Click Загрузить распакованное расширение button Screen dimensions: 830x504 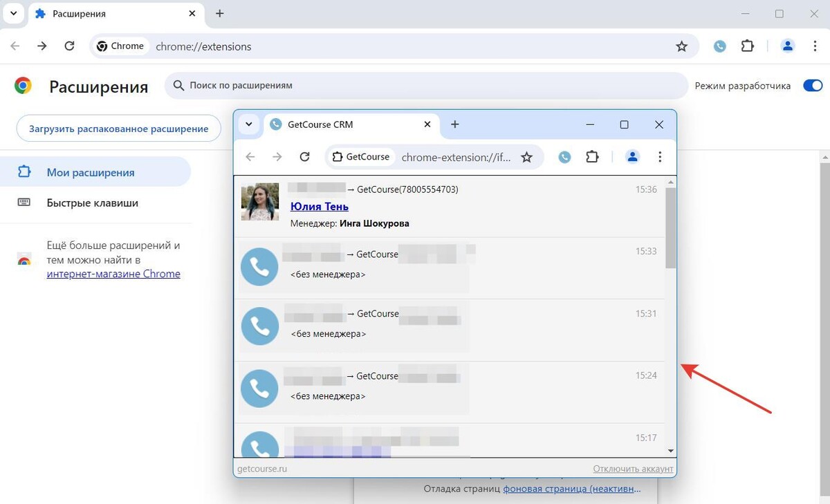(118, 129)
